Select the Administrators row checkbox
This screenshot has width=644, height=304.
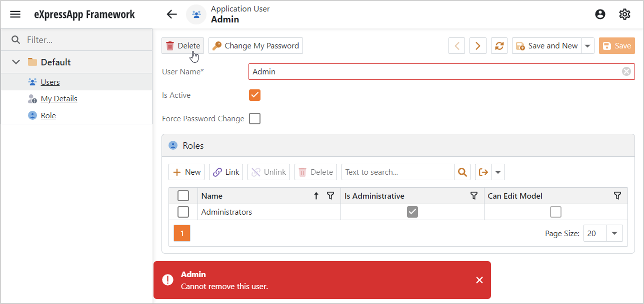[x=183, y=212]
